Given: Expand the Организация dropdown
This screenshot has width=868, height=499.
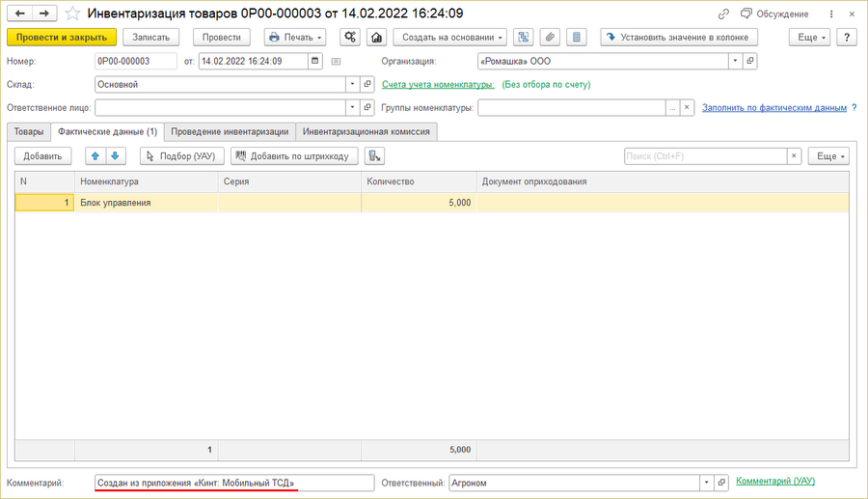Looking at the screenshot, I should (x=735, y=61).
